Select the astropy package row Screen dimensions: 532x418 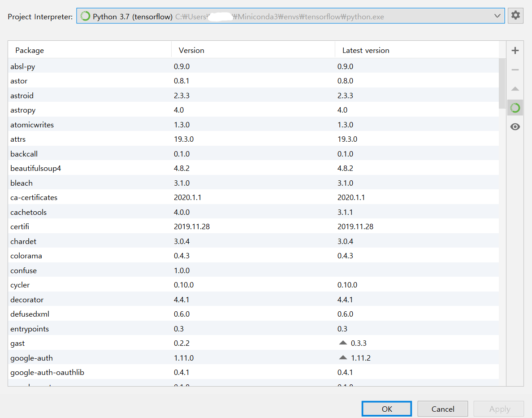click(253, 110)
